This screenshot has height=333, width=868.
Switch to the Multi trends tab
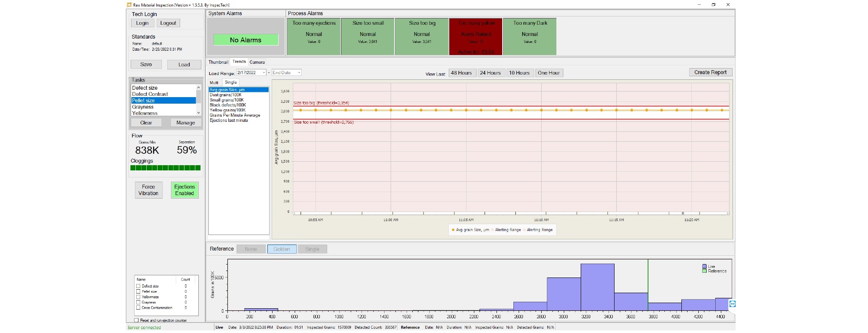pyautogui.click(x=214, y=82)
